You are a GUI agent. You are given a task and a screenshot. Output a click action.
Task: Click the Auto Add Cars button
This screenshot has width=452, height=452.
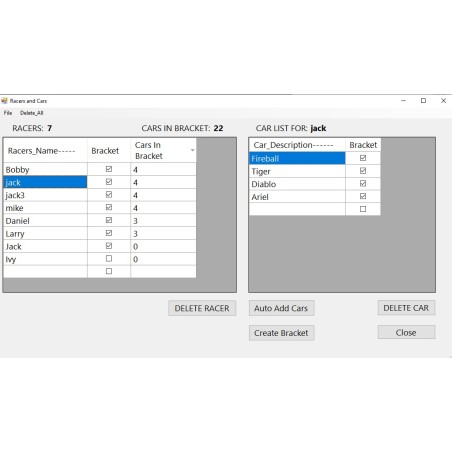[281, 308]
